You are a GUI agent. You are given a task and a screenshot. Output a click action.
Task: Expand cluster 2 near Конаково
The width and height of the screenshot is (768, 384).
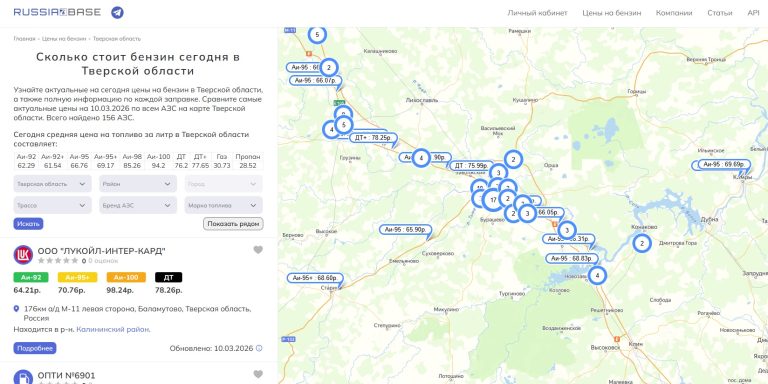click(x=642, y=243)
